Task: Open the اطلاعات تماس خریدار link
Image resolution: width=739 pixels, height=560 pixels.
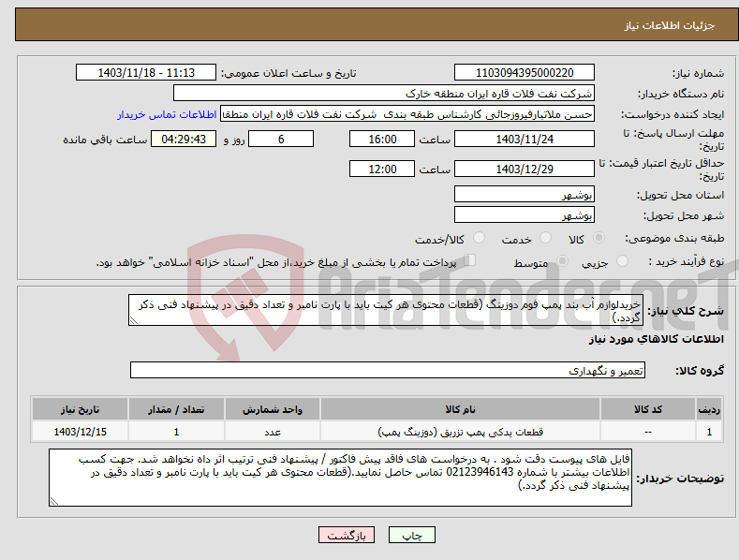Action: coord(167,114)
